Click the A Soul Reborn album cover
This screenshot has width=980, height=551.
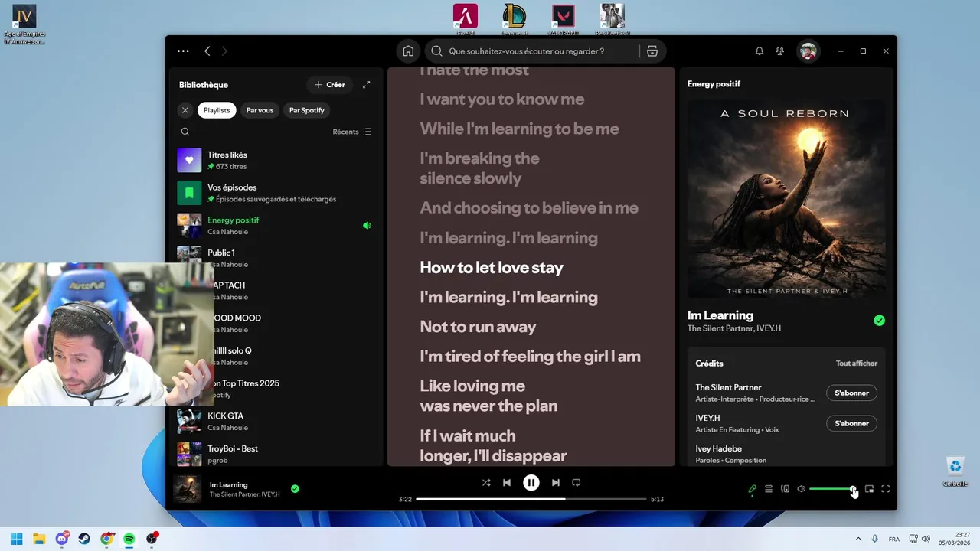tap(786, 198)
